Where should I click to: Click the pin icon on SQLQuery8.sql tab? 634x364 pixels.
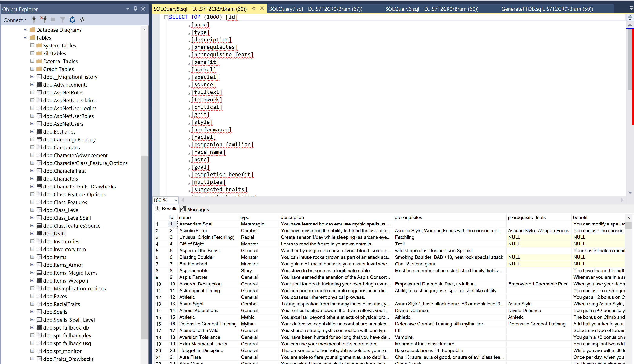pyautogui.click(x=253, y=8)
